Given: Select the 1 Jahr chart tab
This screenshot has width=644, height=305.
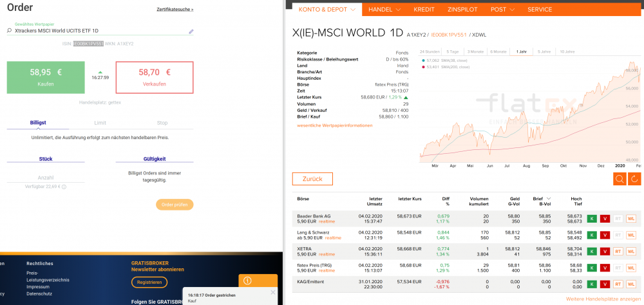Looking at the screenshot, I should 521,51.
